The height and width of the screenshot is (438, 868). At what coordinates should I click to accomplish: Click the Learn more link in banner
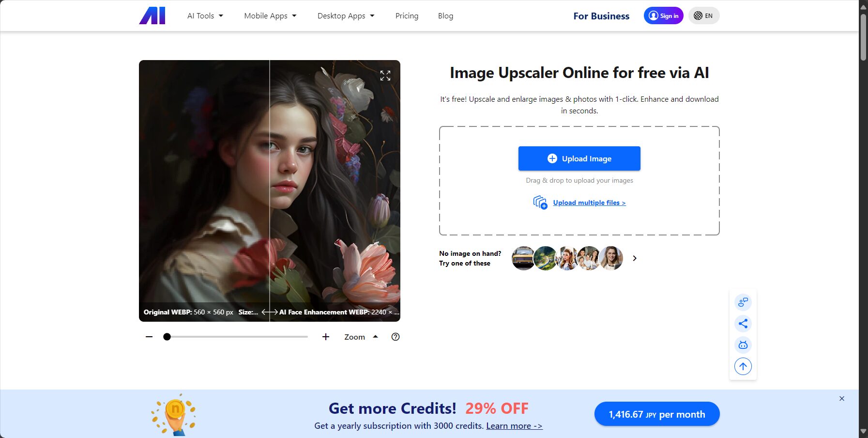tap(514, 426)
